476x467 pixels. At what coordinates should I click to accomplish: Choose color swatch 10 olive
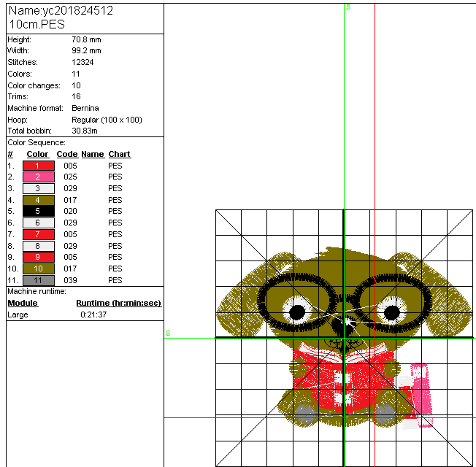click(39, 269)
